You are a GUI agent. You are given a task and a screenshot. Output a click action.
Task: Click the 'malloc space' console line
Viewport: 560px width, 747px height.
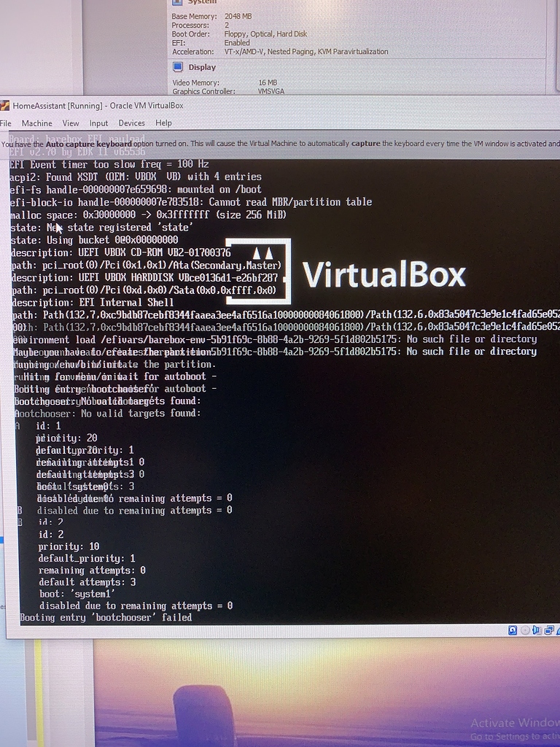[x=148, y=215]
